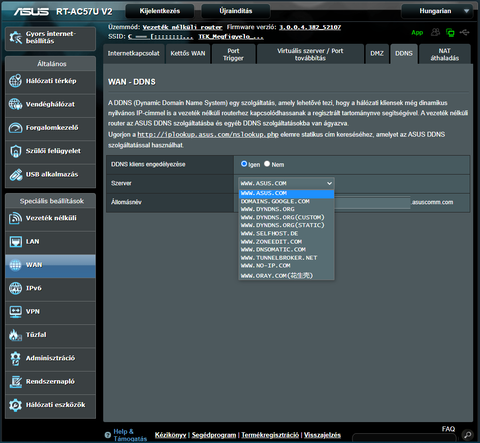Click the users icon in header
The height and width of the screenshot is (443, 480).
435,32
